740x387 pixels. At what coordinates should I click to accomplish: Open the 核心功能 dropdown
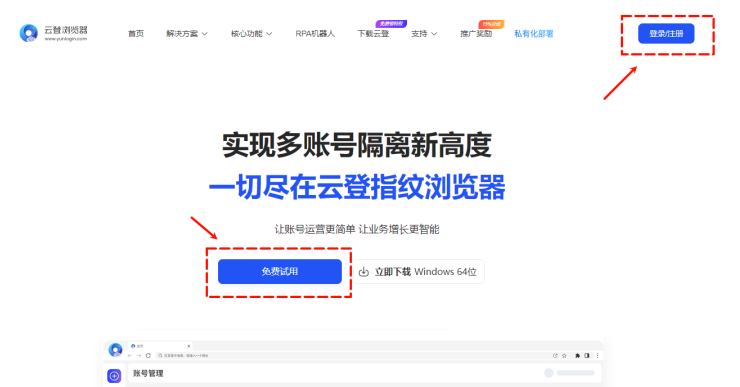coord(252,34)
